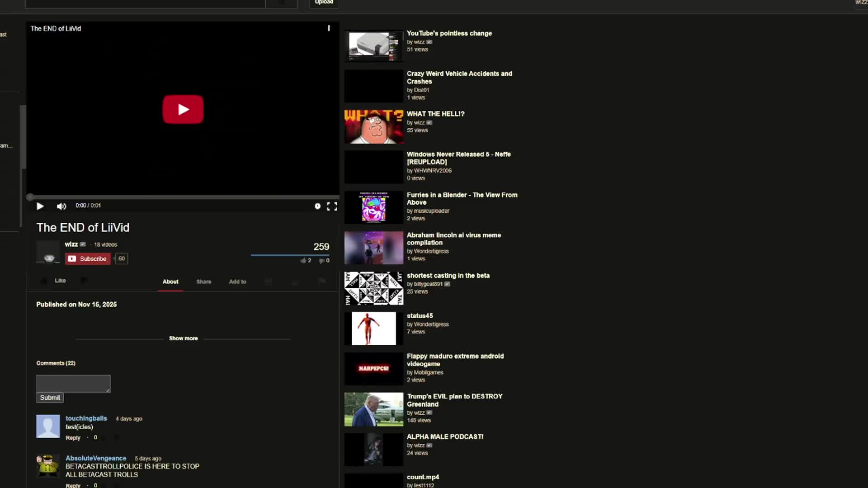The width and height of the screenshot is (868, 488).
Task: Open shortest casting in the beta thumbnail
Action: pyautogui.click(x=373, y=288)
